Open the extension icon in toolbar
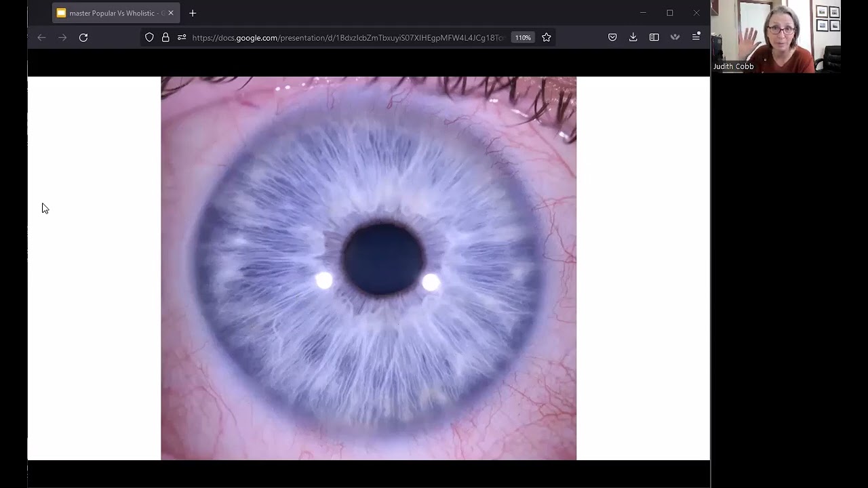This screenshot has height=488, width=868. click(675, 38)
